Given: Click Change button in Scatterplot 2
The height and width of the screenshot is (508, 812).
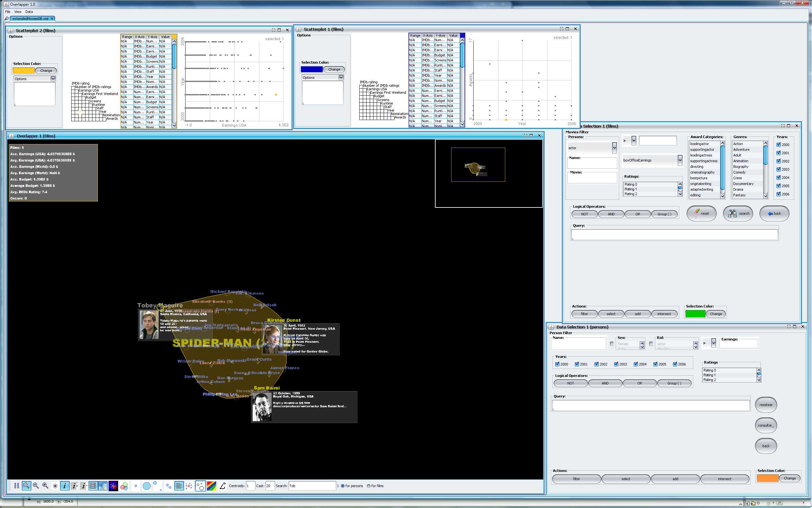Looking at the screenshot, I should [46, 71].
